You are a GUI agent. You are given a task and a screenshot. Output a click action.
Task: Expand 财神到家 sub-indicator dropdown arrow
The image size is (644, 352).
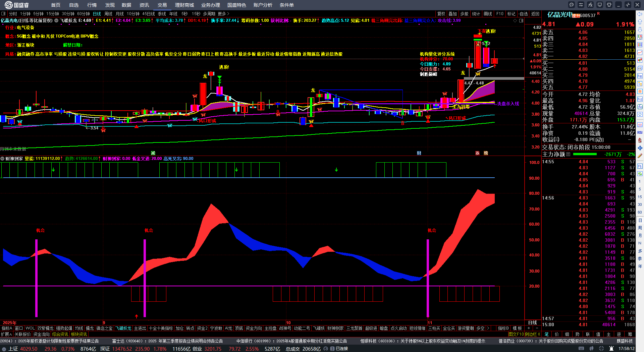(2, 159)
